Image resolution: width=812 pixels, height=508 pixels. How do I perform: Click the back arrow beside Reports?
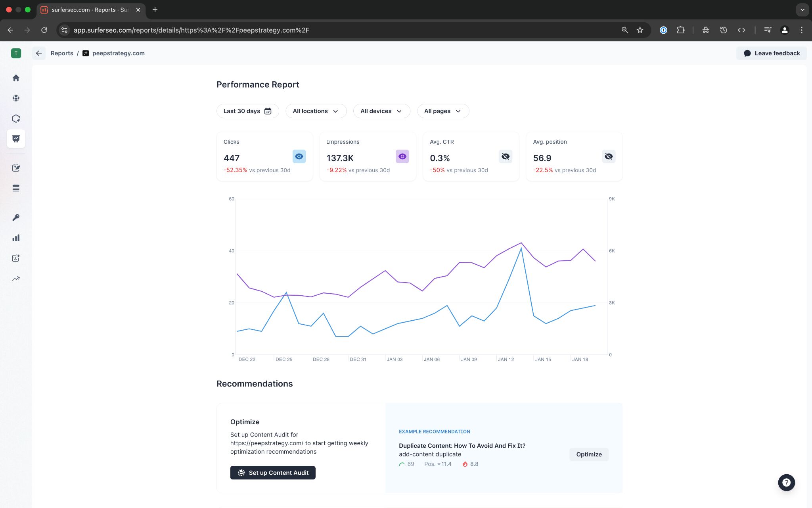point(39,53)
